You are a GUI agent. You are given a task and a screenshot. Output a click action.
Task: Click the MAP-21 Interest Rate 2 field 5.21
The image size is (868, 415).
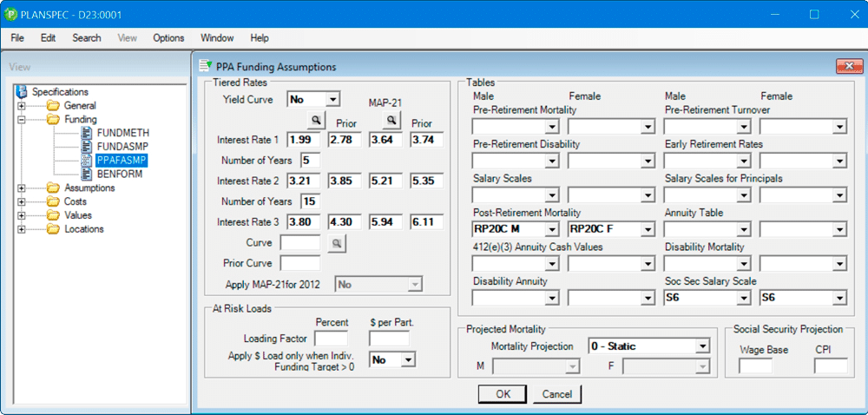click(x=386, y=181)
